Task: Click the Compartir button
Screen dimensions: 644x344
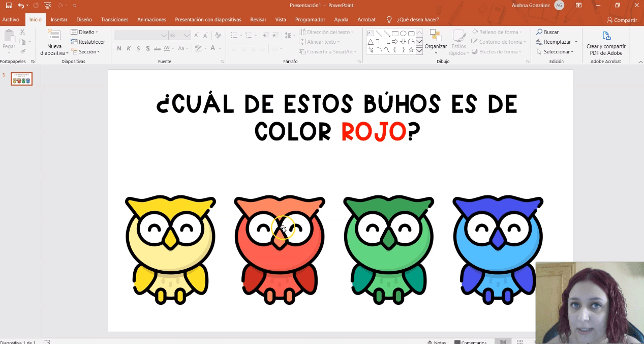Action: pyautogui.click(x=622, y=20)
